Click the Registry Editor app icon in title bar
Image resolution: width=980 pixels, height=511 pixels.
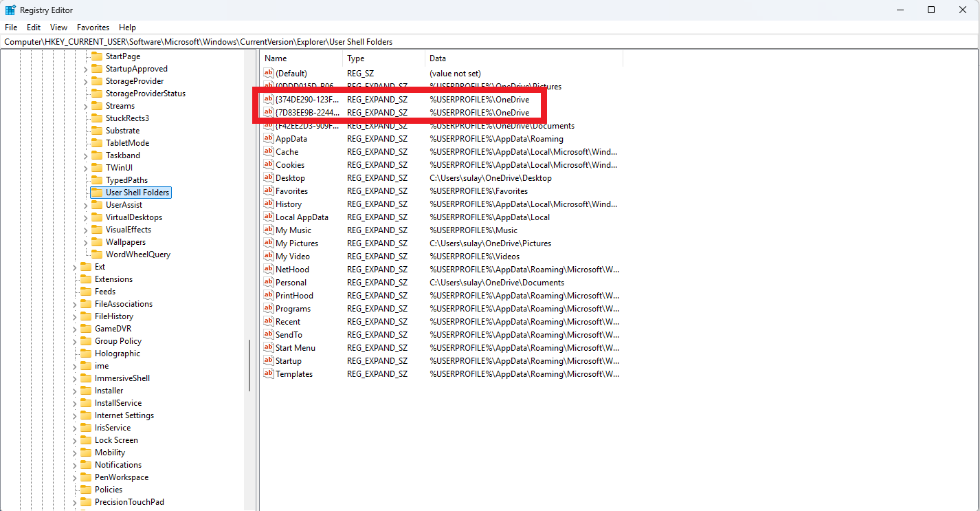(10, 10)
